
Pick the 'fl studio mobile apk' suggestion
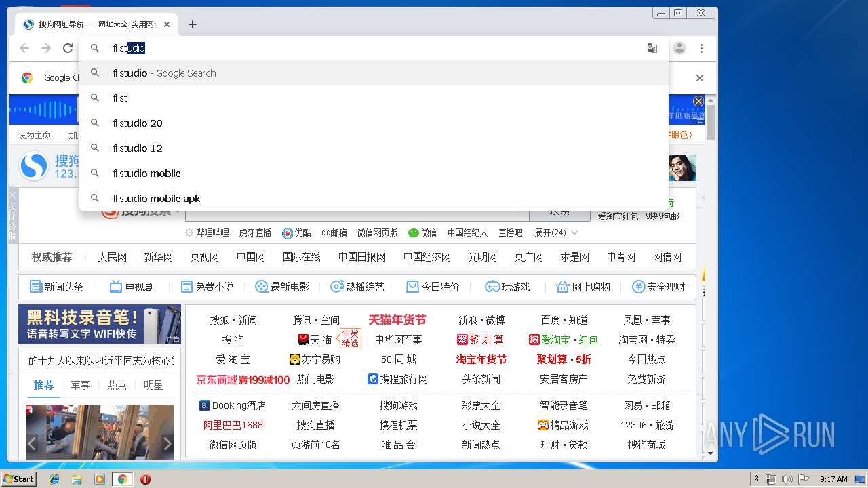point(374,199)
